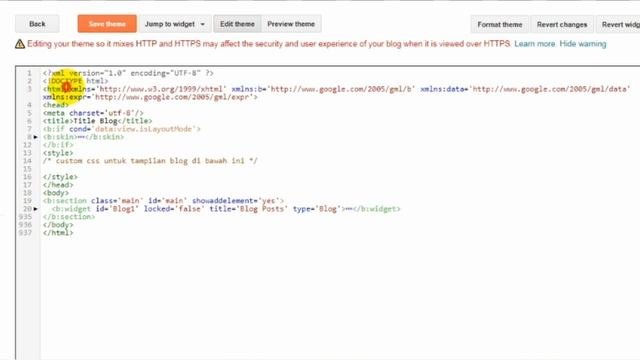Image resolution: width=640 pixels, height=360 pixels.
Task: Click the b:section class='main' line
Action: click(x=163, y=201)
